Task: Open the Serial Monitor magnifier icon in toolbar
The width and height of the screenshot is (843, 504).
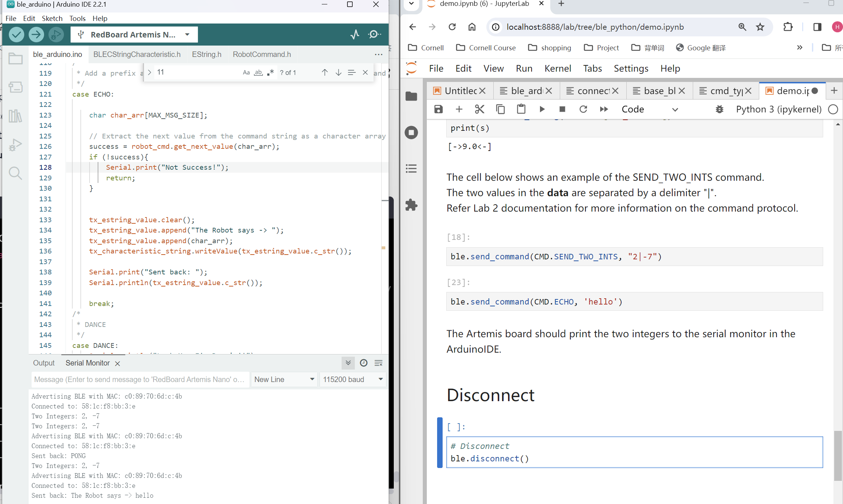Action: [x=374, y=35]
